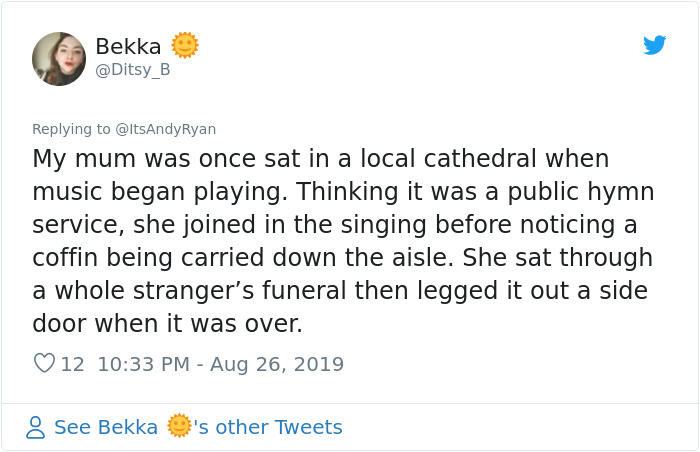Click the like count of 12
Viewport: 700px width, 452px height.
pos(72,364)
